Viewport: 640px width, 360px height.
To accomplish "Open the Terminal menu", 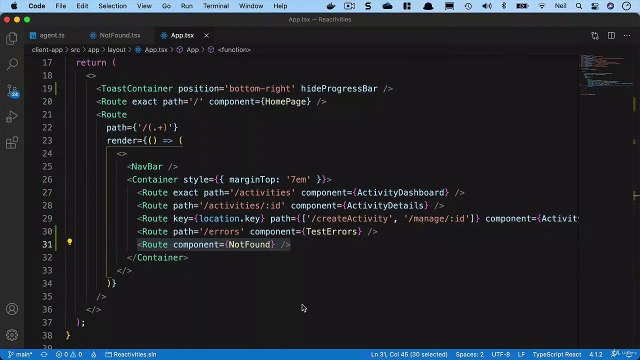I will point(216,6).
